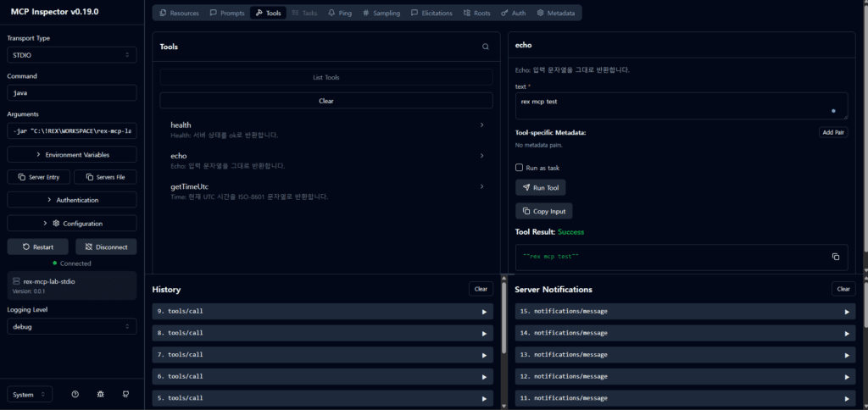Restart the server connection

38,247
